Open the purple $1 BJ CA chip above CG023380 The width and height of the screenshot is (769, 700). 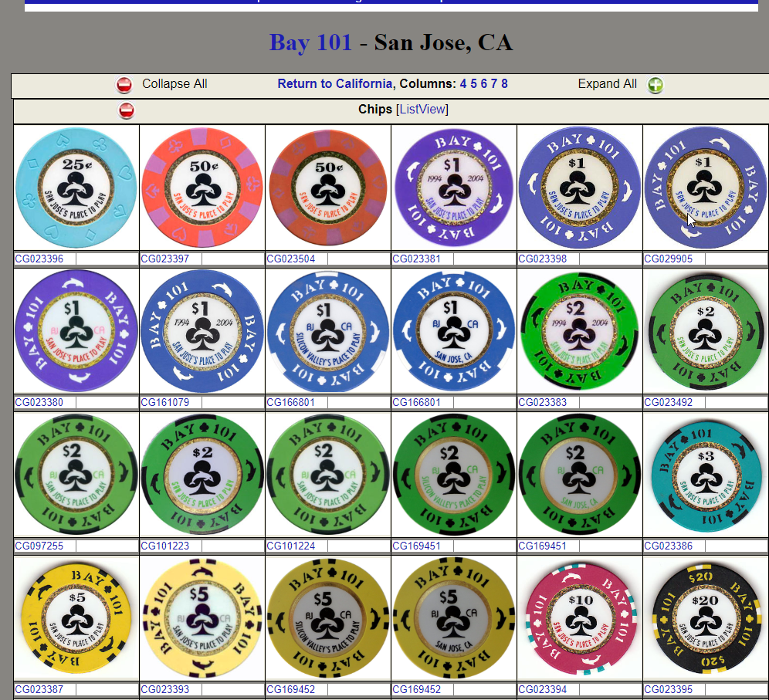point(76,331)
